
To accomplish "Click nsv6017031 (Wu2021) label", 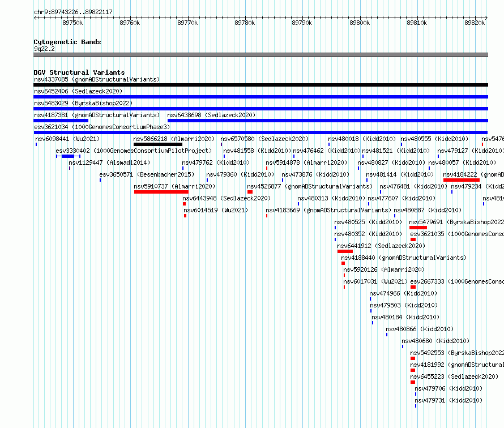I will coord(375,281).
